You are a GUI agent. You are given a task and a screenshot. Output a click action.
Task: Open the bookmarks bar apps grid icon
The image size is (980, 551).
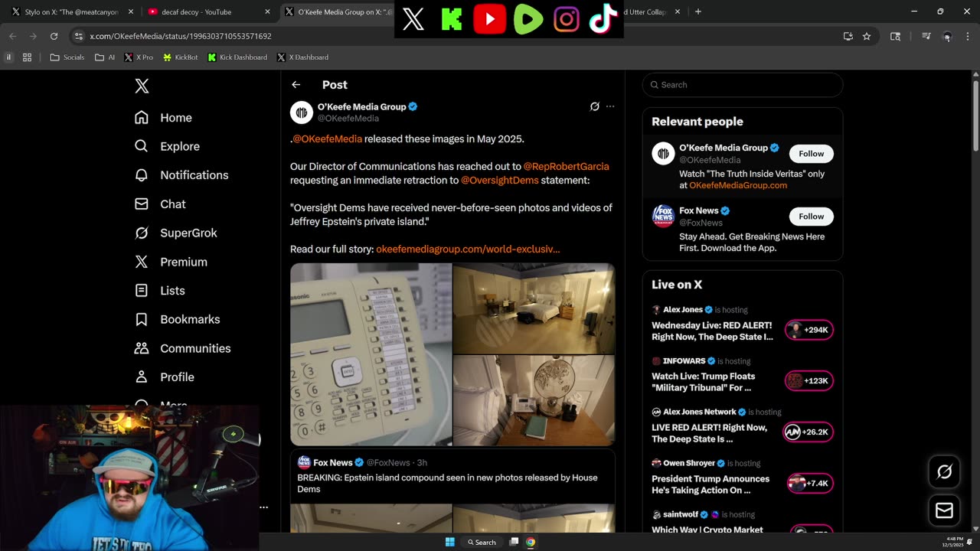click(x=27, y=57)
